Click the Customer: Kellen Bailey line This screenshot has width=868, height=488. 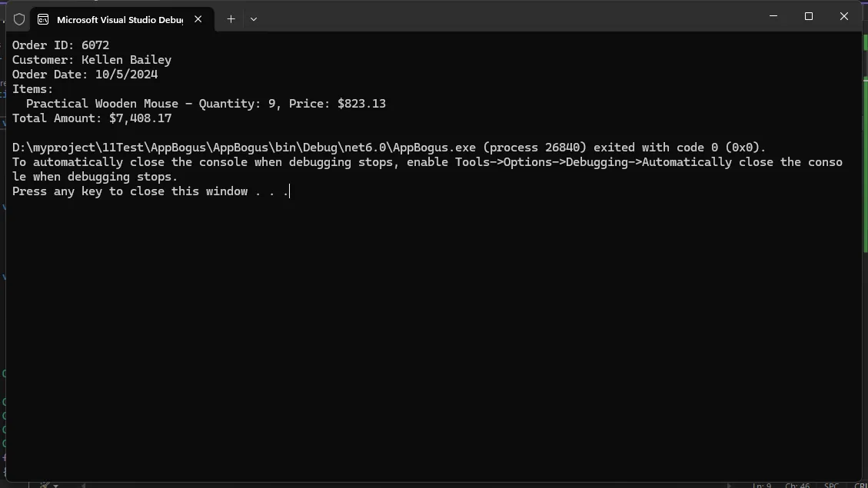[91, 60]
